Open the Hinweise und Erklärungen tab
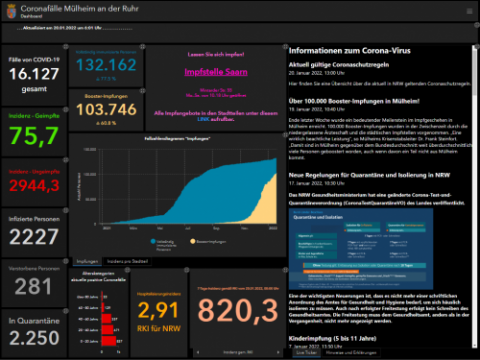 351,353
